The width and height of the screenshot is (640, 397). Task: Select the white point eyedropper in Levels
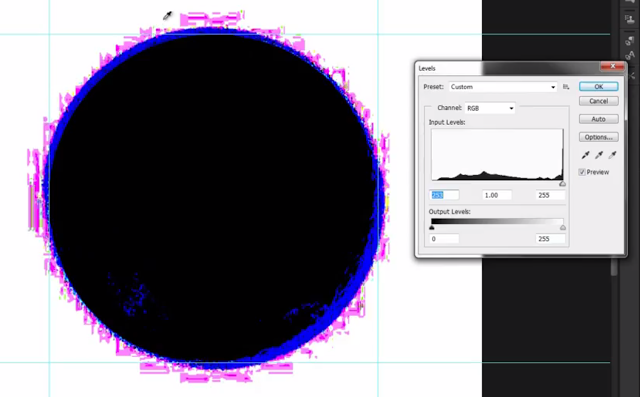pyautogui.click(x=612, y=155)
